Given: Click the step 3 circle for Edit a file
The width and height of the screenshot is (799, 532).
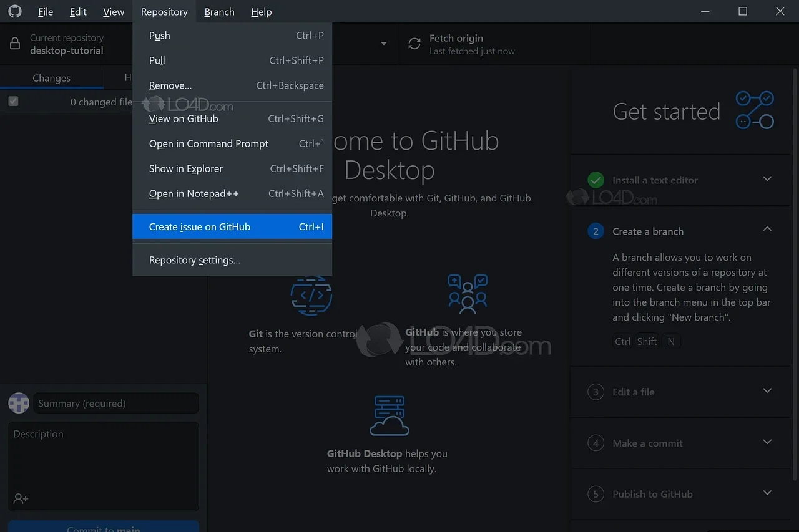Looking at the screenshot, I should [x=595, y=392].
